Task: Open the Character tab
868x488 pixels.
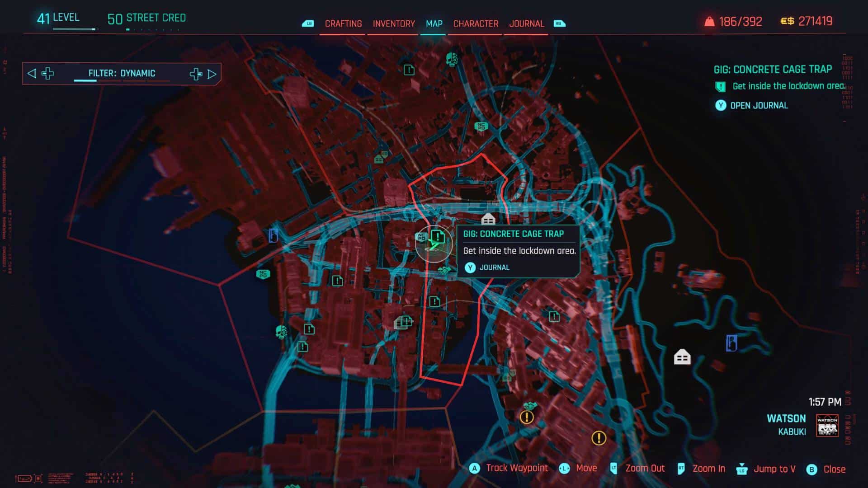Action: 476,23
